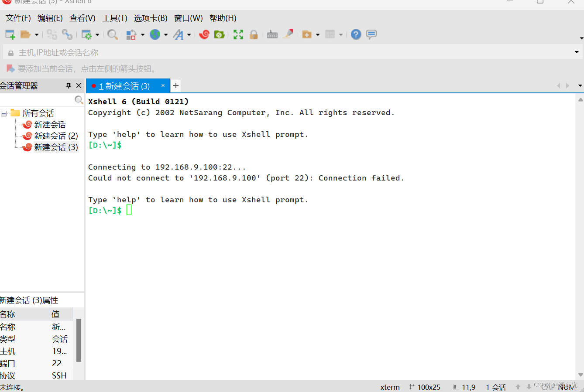Expand the New folder icon dropdown arrow

coord(318,35)
